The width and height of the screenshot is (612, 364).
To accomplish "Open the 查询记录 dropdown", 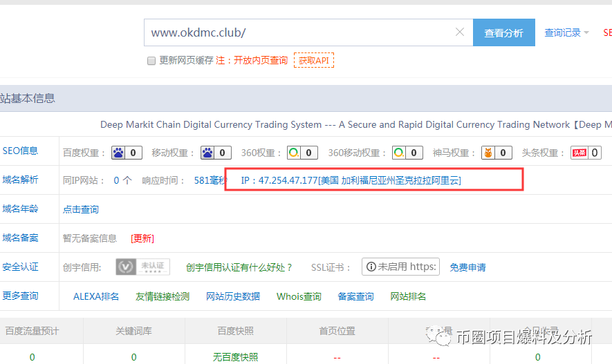I will (566, 32).
